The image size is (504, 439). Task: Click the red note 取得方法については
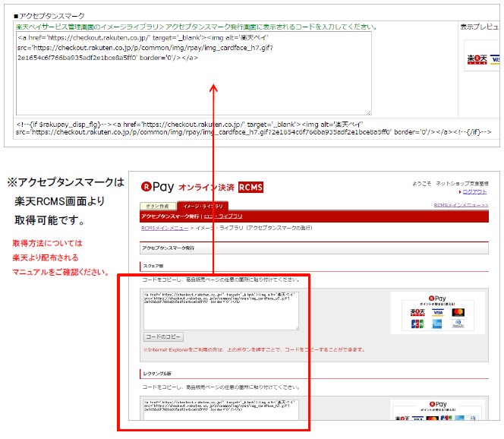(x=47, y=243)
